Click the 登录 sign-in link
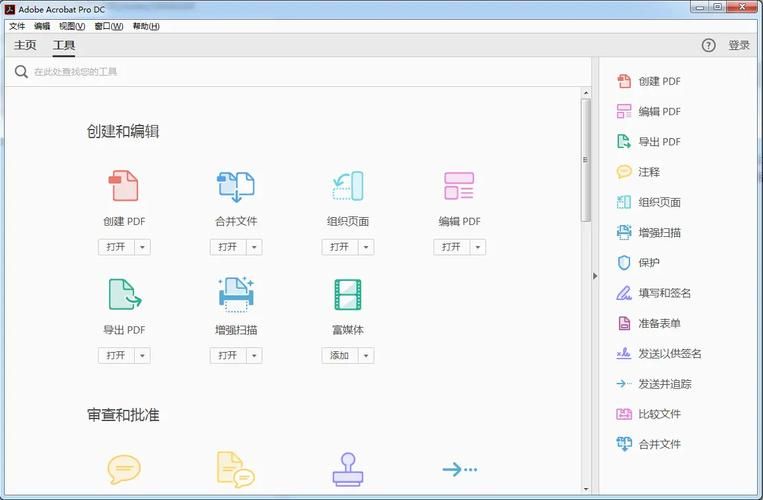Screen dimensions: 763x500 click(739, 45)
